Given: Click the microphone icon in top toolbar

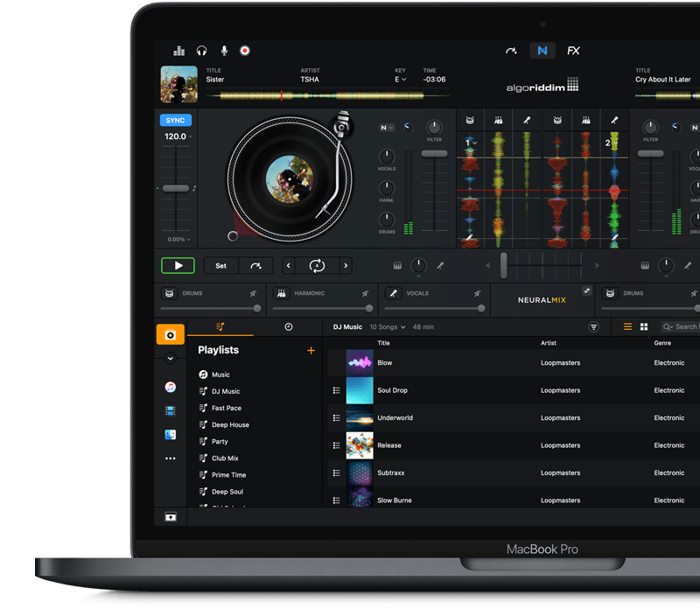Looking at the screenshot, I should pos(224,51).
